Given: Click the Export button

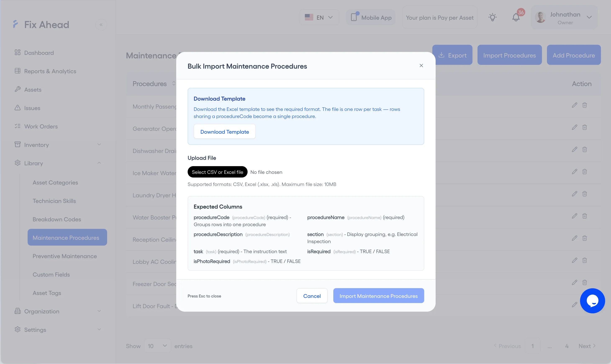Looking at the screenshot, I should pyautogui.click(x=452, y=55).
